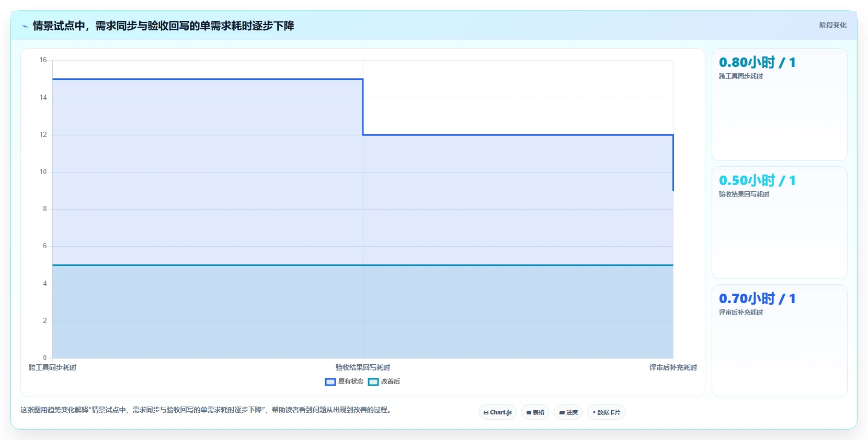The width and height of the screenshot is (868, 440).
Task: Open the 0.50小时 / 1 data card
Action: [x=780, y=223]
